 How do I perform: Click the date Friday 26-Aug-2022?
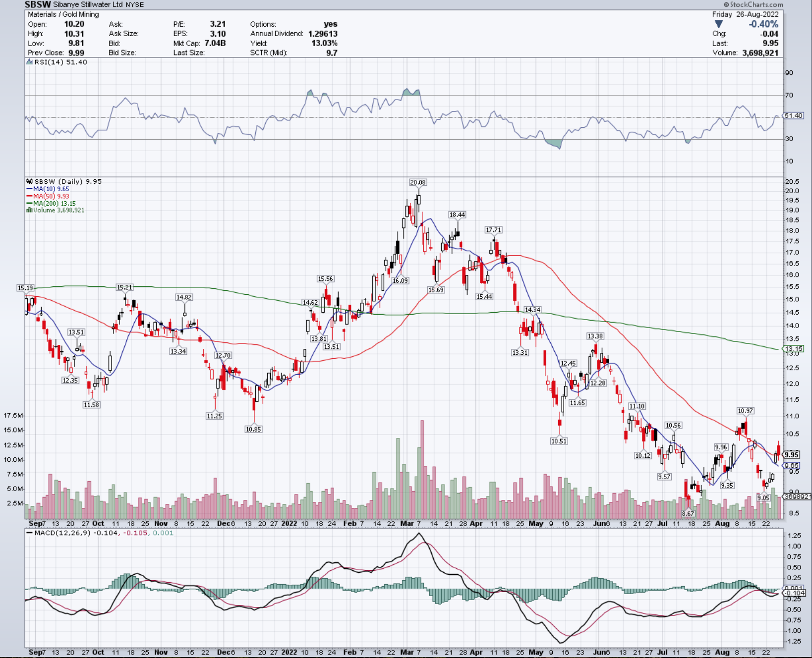click(x=745, y=14)
